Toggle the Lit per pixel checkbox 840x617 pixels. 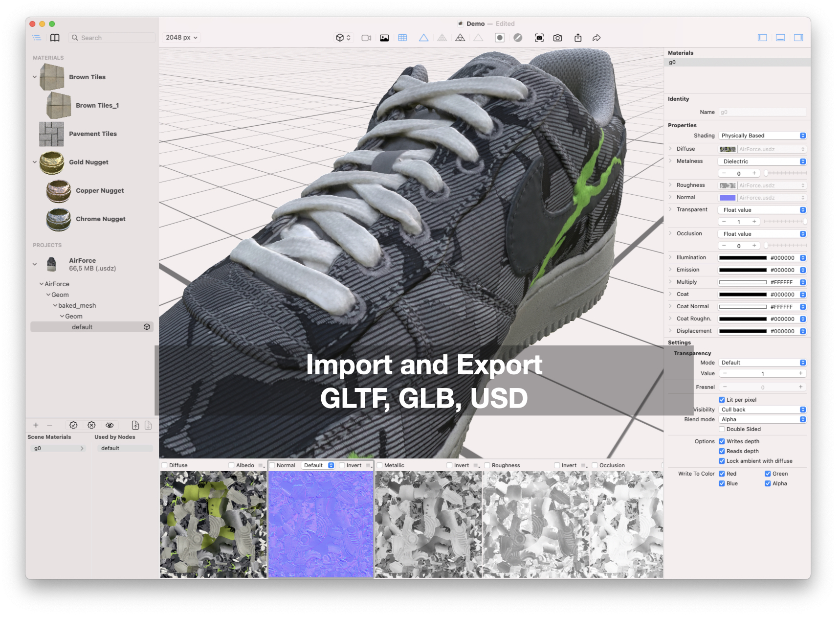click(722, 400)
